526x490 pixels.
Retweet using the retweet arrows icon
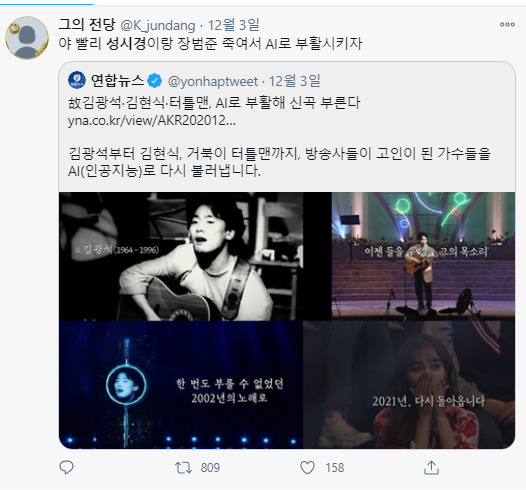click(x=183, y=468)
